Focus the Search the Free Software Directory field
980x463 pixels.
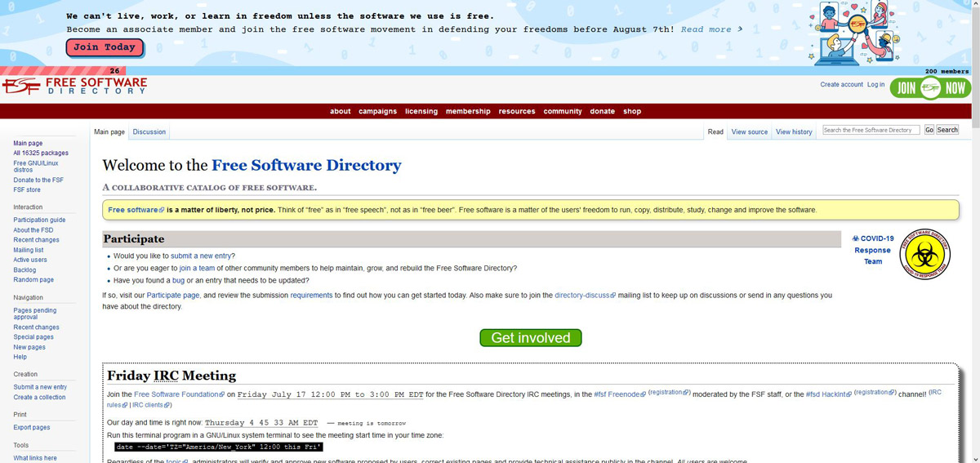(871, 130)
